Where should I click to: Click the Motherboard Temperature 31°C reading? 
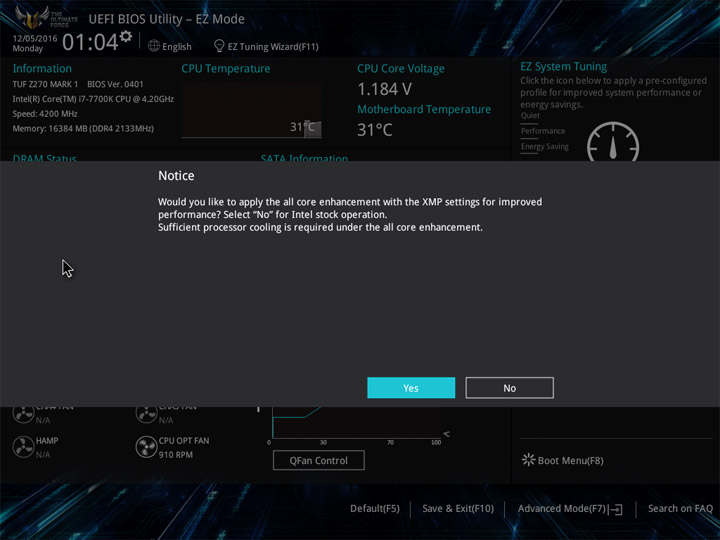pyautogui.click(x=375, y=130)
